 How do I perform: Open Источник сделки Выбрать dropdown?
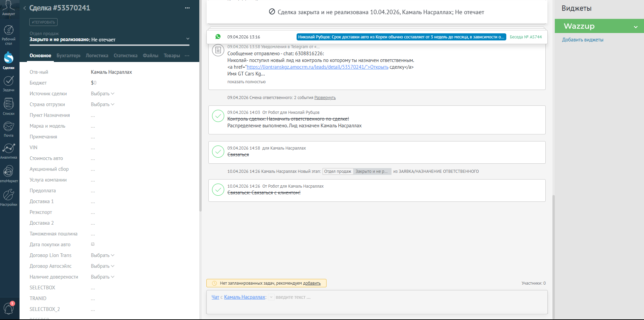click(103, 94)
